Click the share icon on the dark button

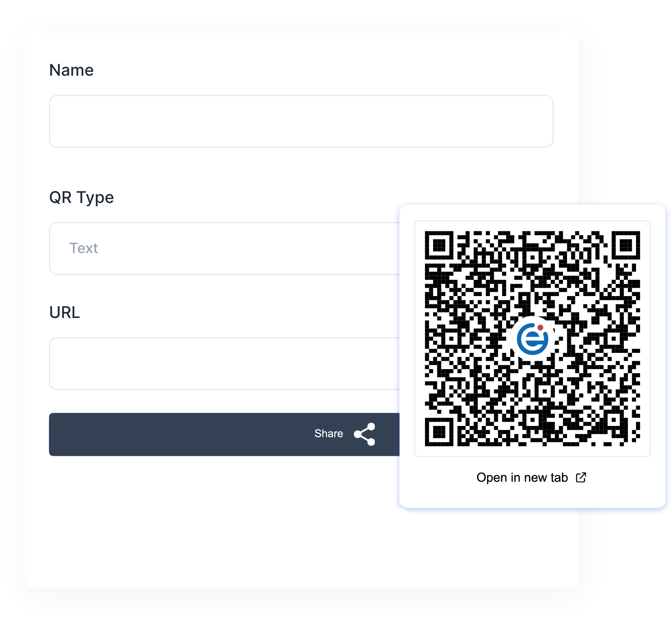coord(365,434)
